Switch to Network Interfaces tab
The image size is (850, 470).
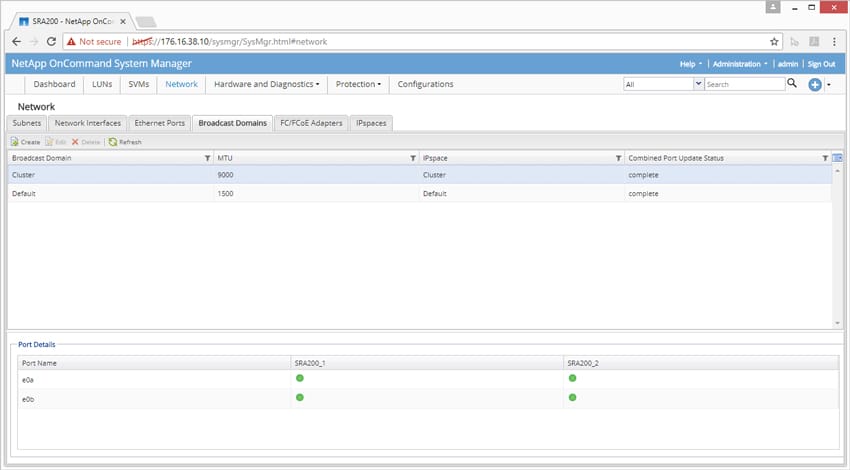point(88,123)
